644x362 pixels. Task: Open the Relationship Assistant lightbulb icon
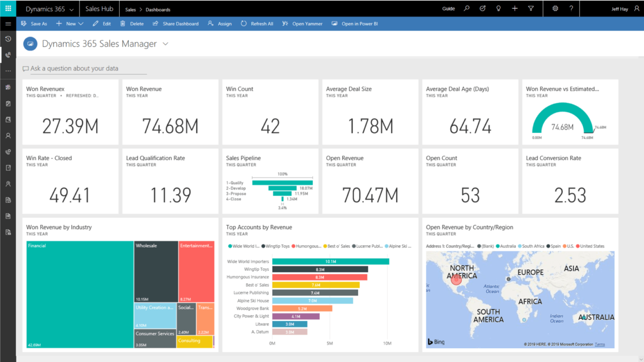point(498,8)
